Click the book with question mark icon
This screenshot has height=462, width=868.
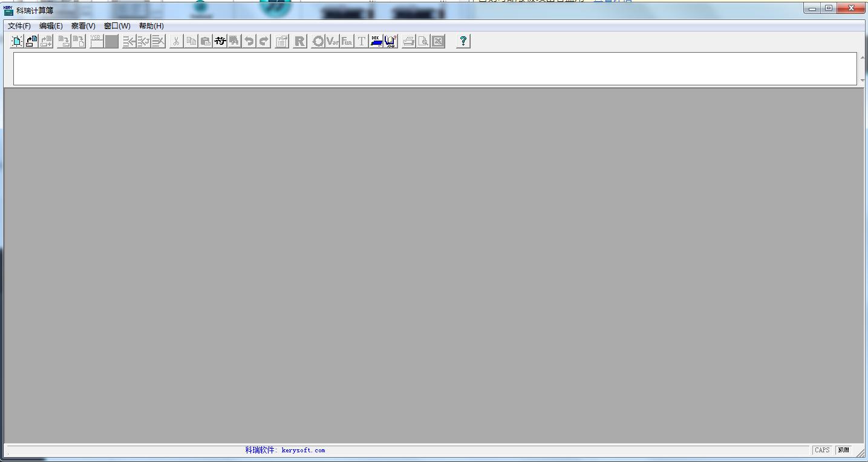(x=391, y=41)
